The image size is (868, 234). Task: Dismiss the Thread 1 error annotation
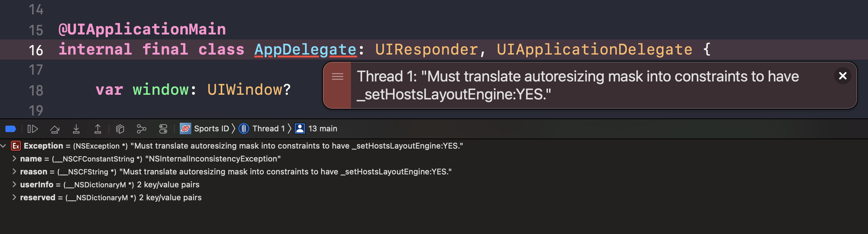pyautogui.click(x=842, y=76)
